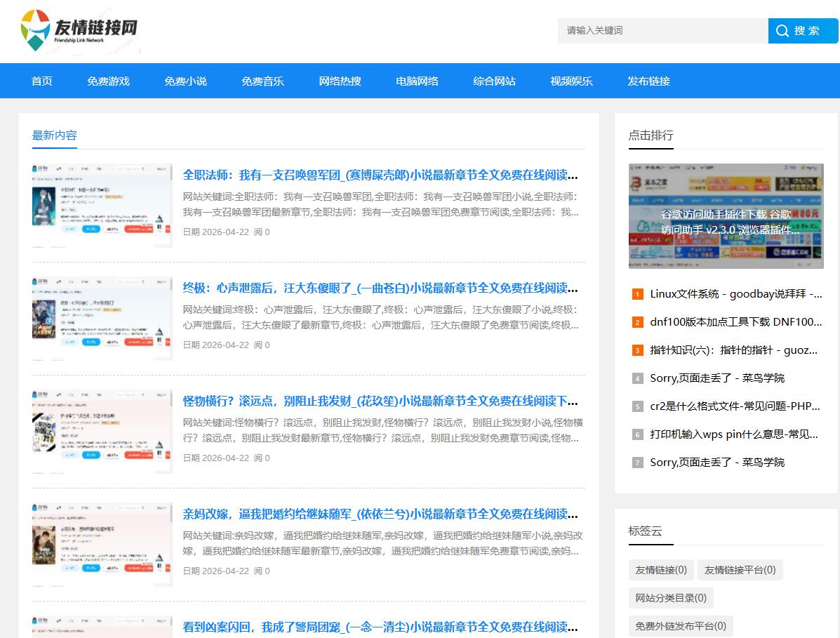Open the 全职法师 article link
This screenshot has height=638, width=840.
pos(379,175)
